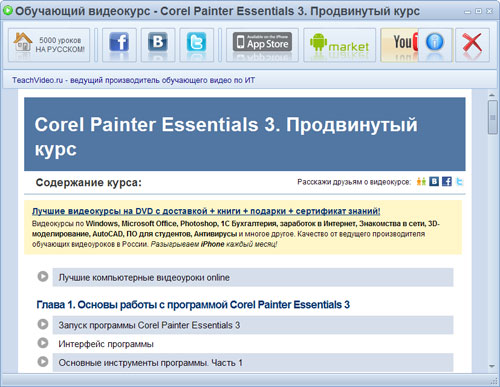
Task: Click the Corel Painter Essentials 3 blue banner title
Action: [x=226, y=137]
